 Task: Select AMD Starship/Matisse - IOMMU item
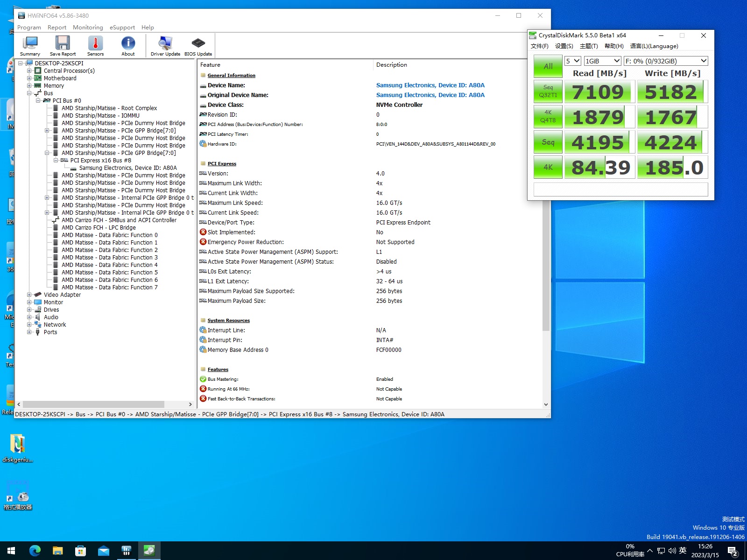[x=100, y=116]
